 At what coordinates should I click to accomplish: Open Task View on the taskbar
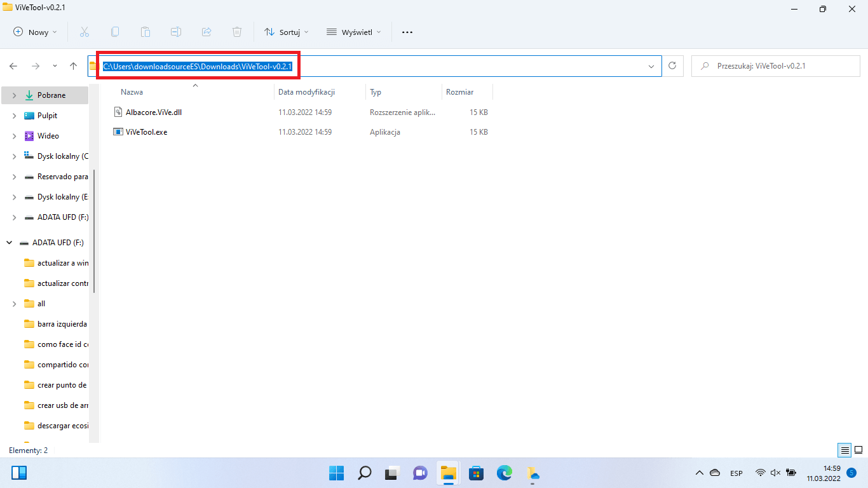[392, 473]
